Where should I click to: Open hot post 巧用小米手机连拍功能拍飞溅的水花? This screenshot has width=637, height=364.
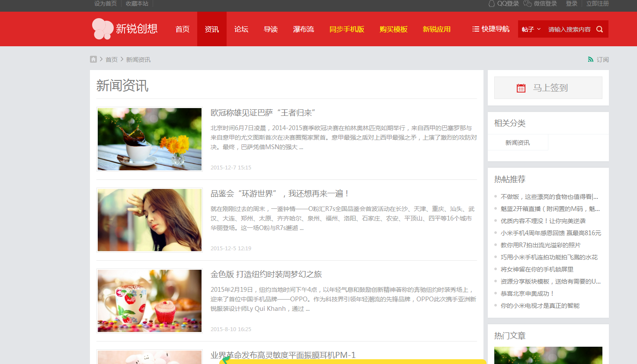click(549, 257)
